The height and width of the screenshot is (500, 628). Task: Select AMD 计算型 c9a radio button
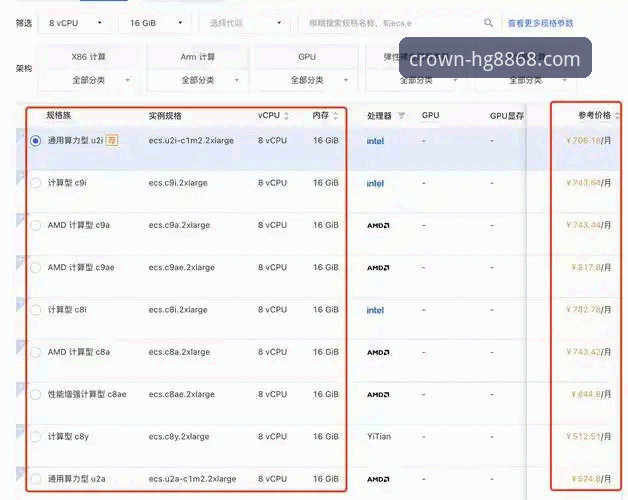pyautogui.click(x=36, y=225)
